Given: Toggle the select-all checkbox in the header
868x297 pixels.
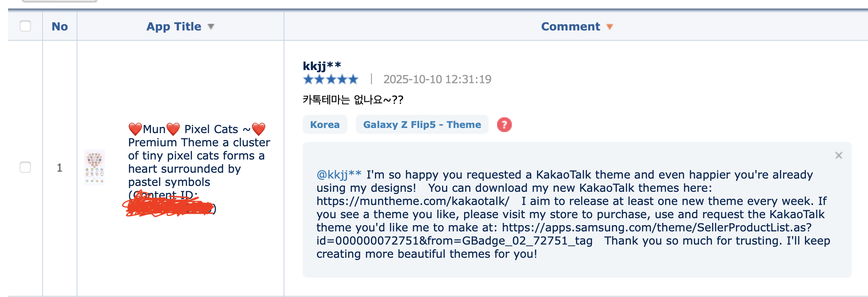Looking at the screenshot, I should click(25, 26).
